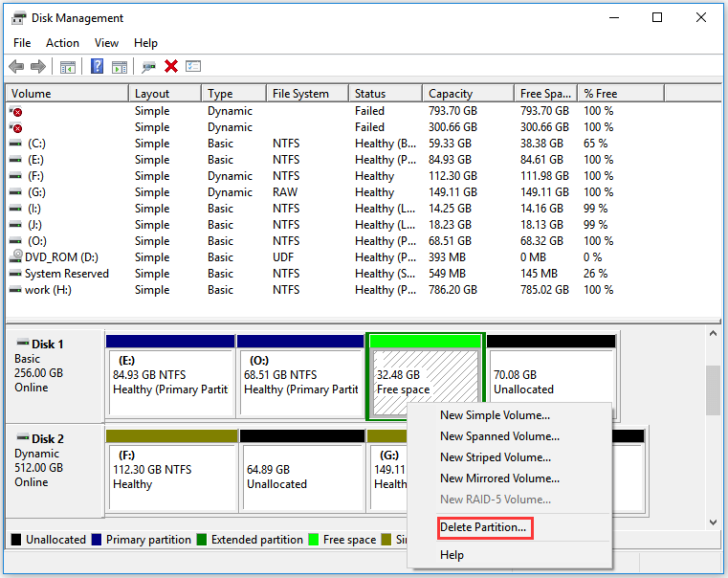This screenshot has height=578, width=728.
Task: Click the (C:) volume drive icon
Action: pyautogui.click(x=16, y=144)
